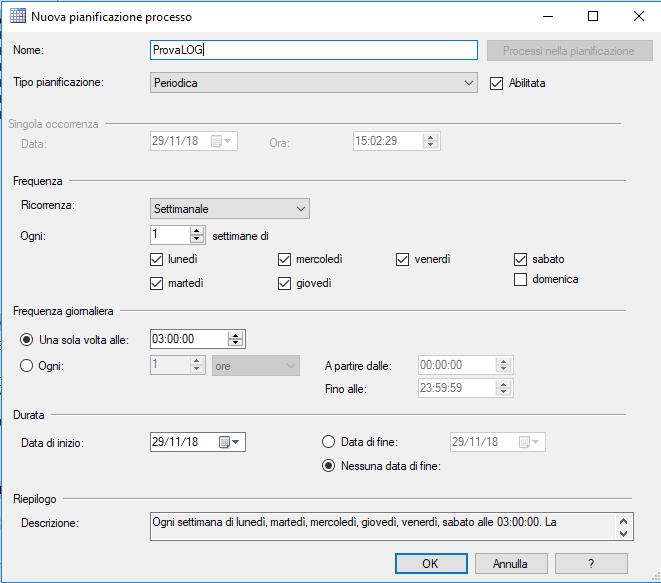Open the Tipo pianificazione dropdown
Image resolution: width=661 pixels, height=583 pixels.
pos(469,84)
